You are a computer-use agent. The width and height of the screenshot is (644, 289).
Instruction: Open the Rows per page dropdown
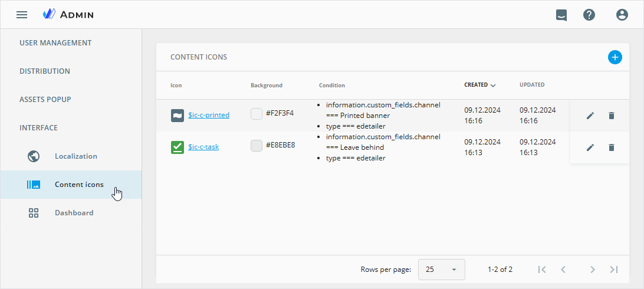(x=441, y=270)
